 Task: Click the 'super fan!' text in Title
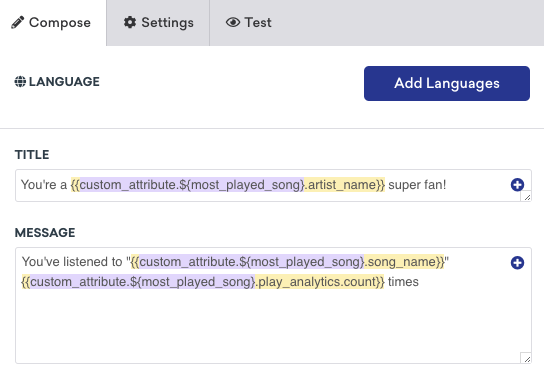417,185
